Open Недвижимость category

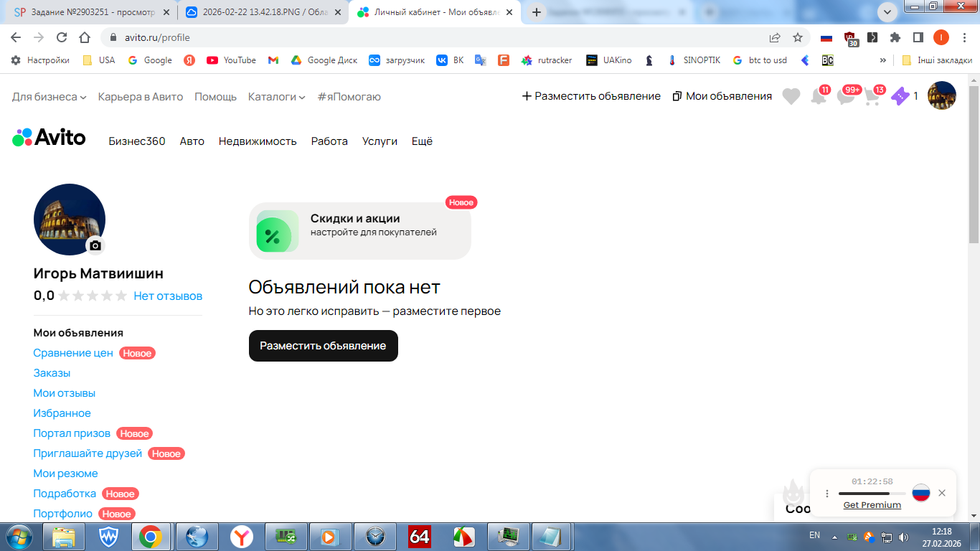[258, 141]
